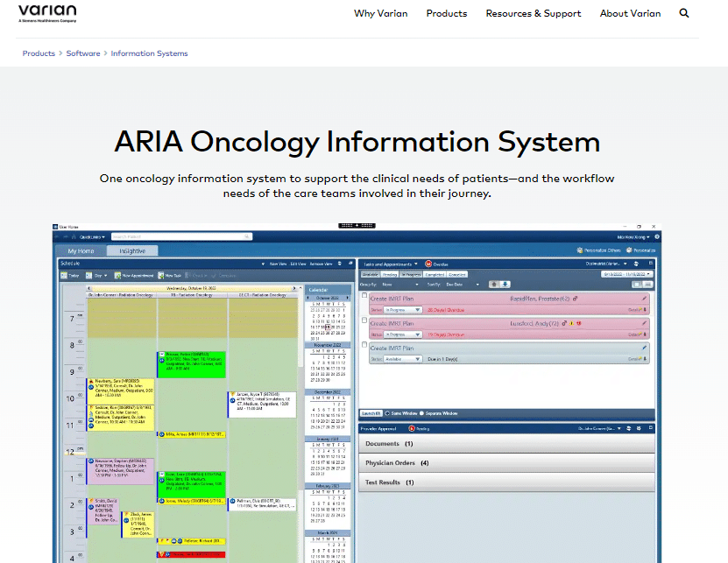Click the New Appointment icon

[118, 275]
